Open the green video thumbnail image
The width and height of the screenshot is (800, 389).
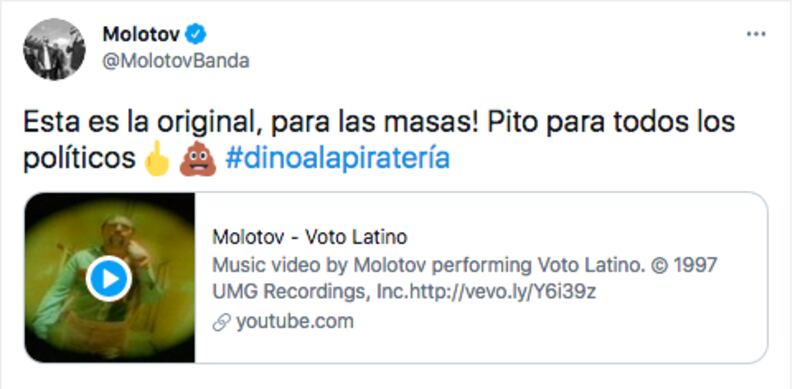tap(109, 278)
